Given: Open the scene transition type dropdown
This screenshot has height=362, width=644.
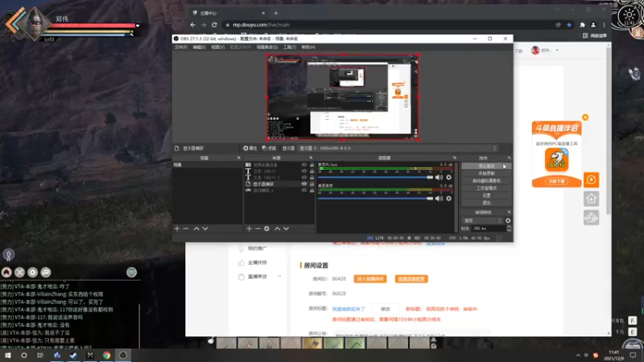Looking at the screenshot, I should point(482,220).
